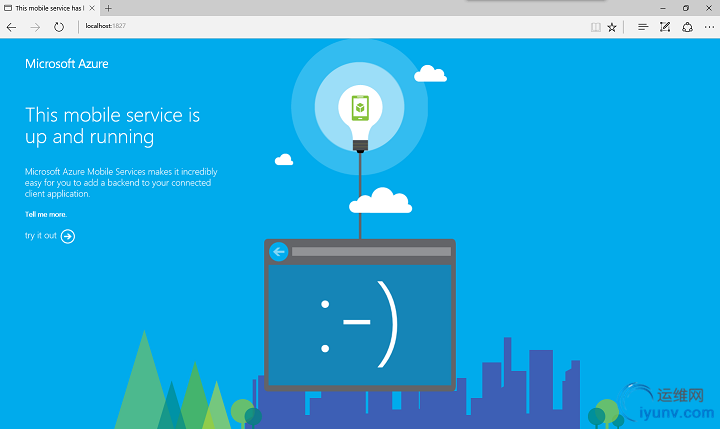
Task: Go back using the browser back arrow
Action: (x=11, y=28)
